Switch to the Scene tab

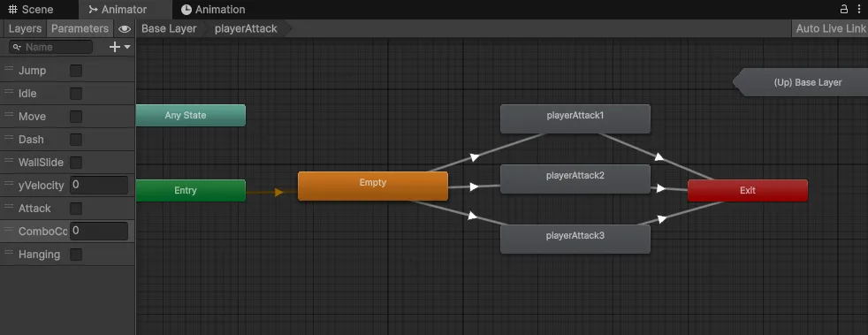coord(31,10)
